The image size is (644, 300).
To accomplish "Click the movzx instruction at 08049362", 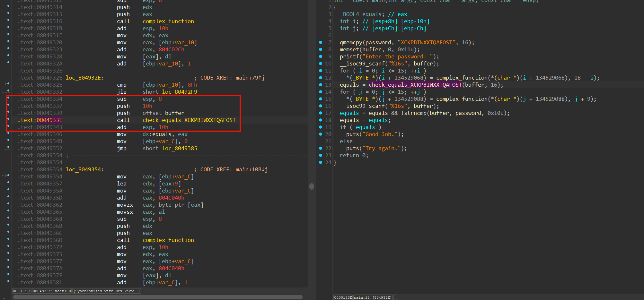I will point(125,205).
